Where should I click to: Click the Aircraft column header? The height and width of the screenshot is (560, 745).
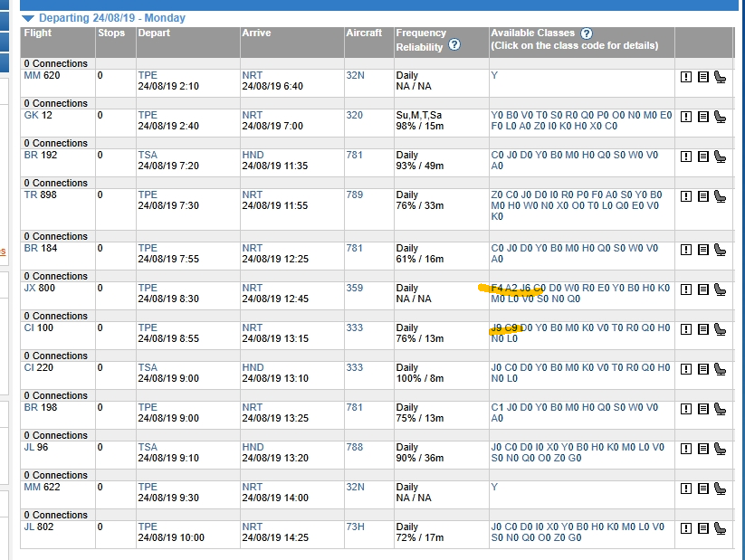(364, 33)
